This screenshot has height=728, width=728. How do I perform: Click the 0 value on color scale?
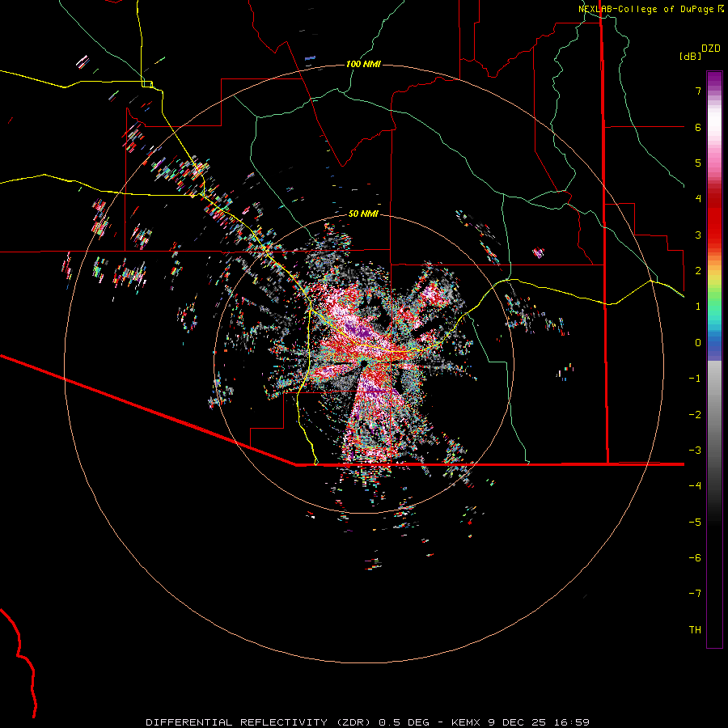point(698,343)
